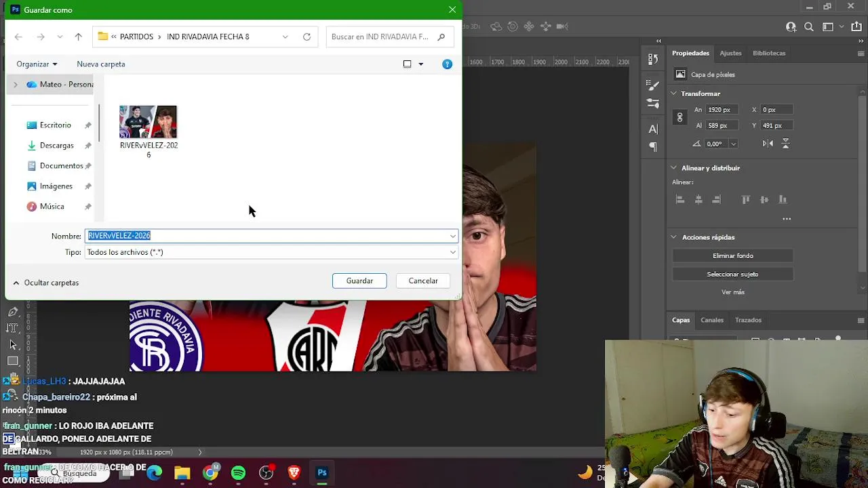
Task: Align vertical centers in Properties panel
Action: [764, 199]
